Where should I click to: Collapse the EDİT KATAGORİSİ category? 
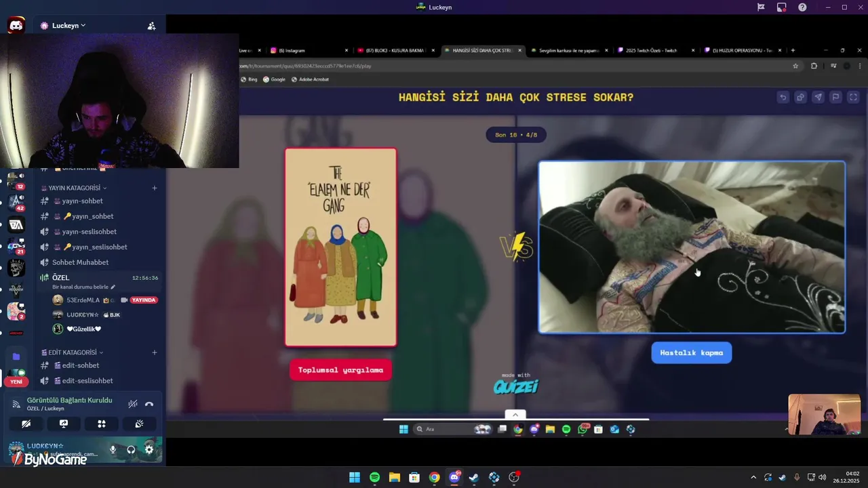[x=73, y=352]
